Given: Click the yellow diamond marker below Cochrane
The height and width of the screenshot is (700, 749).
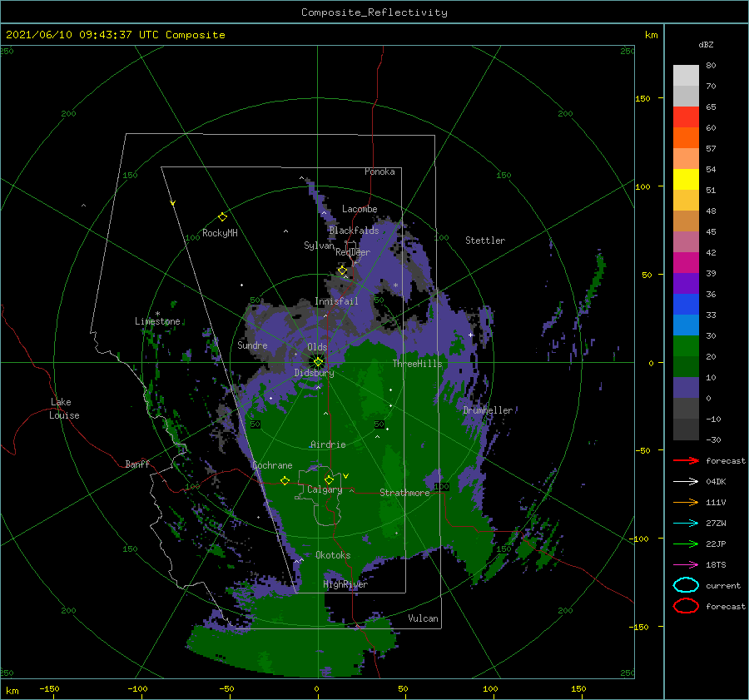Looking at the screenshot, I should 285,480.
